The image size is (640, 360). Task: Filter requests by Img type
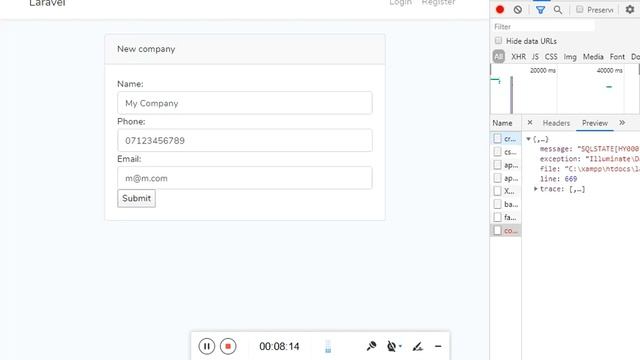coord(570,57)
